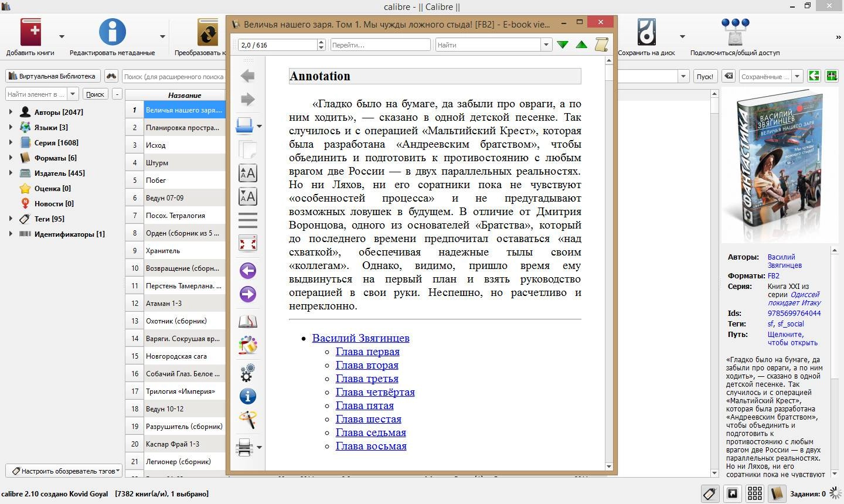Open the Глава пятая chapter link

365,406
